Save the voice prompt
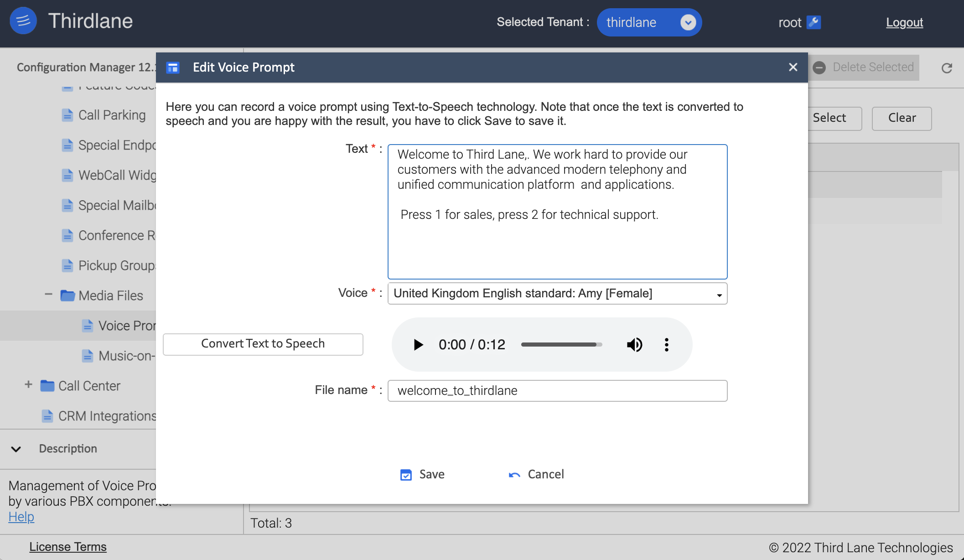 422,474
